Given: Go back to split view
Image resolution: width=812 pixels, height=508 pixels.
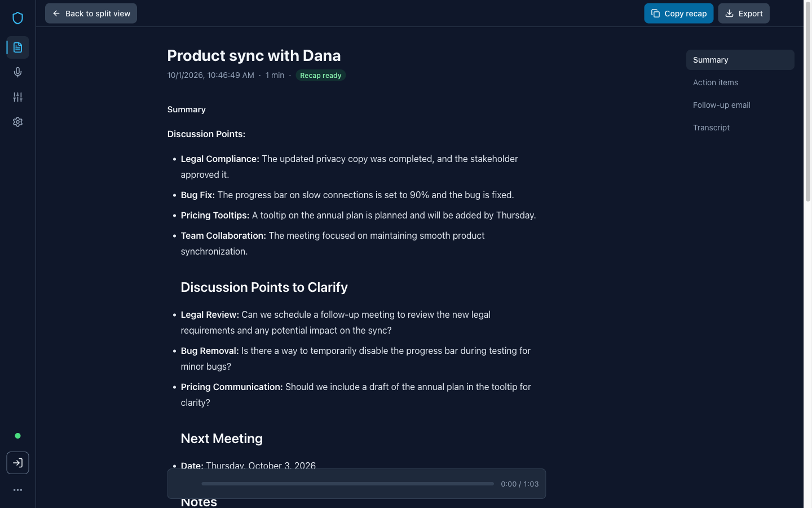Looking at the screenshot, I should pyautogui.click(x=91, y=14).
